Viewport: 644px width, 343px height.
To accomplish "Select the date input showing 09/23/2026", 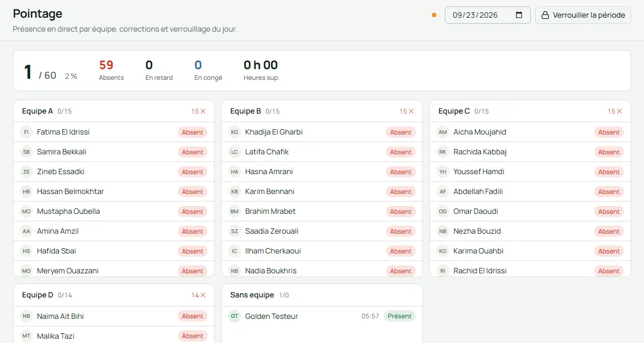I will (488, 15).
